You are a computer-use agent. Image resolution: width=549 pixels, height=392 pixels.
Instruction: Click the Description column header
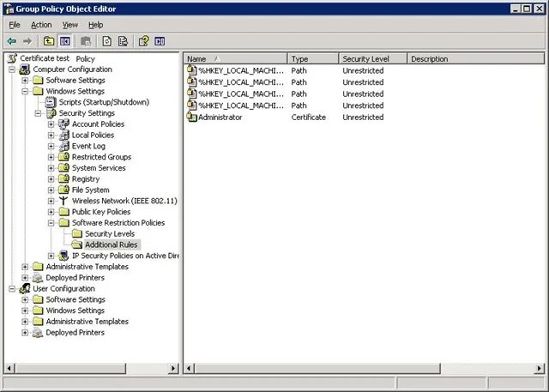(x=476, y=59)
